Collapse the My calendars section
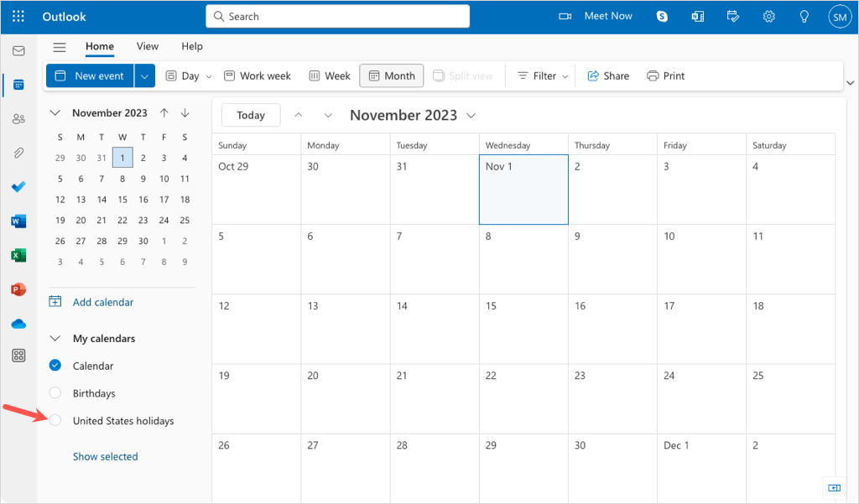Viewport: 859px width, 504px height. [55, 339]
